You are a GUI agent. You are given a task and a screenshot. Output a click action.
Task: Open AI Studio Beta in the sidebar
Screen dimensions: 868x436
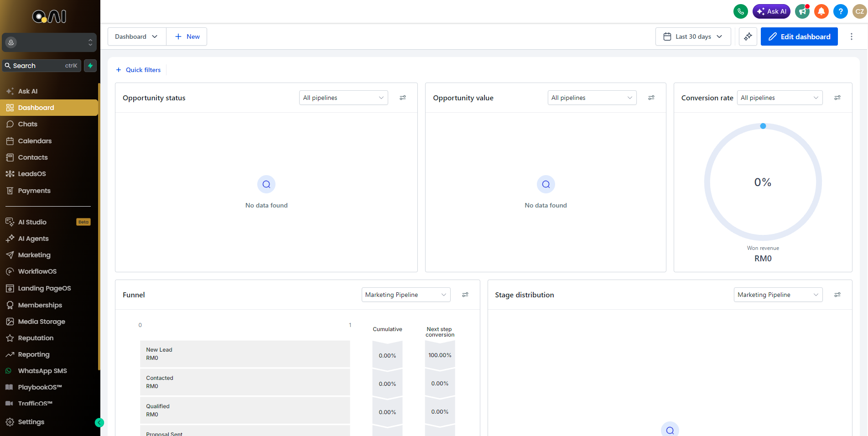[x=49, y=222]
